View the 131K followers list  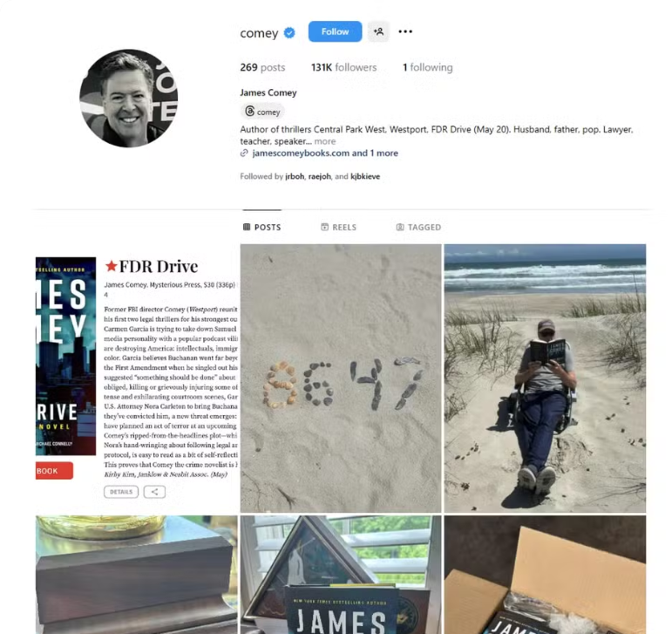point(343,67)
